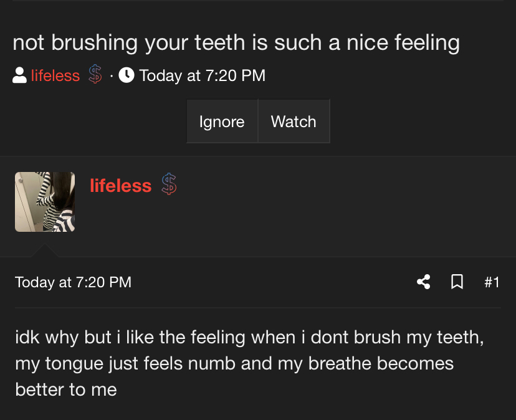Open lifeless profile from the thread header
The height and width of the screenshot is (420, 516).
coord(55,76)
